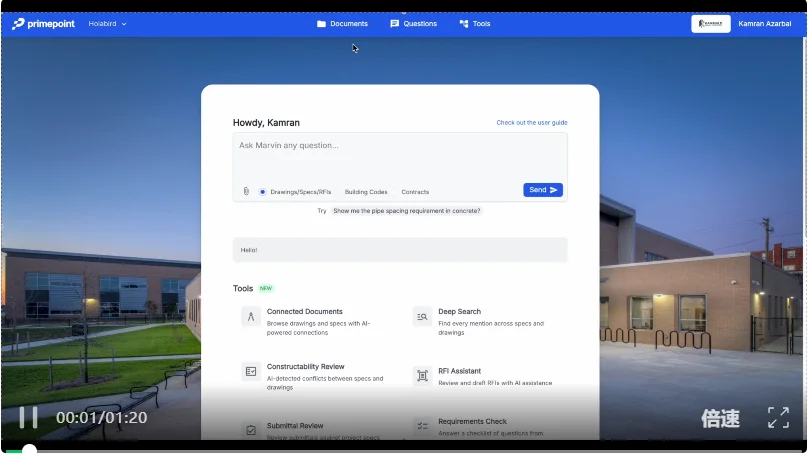Click the Constructability Review icon
808x455 pixels.
(x=251, y=372)
